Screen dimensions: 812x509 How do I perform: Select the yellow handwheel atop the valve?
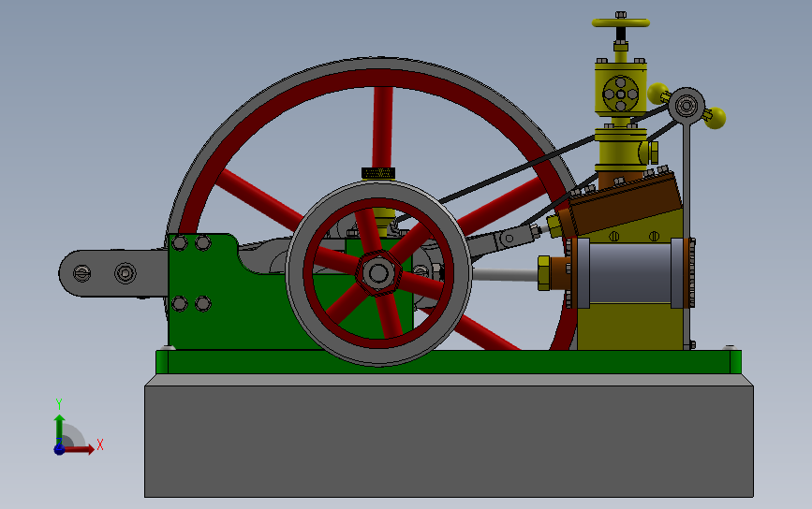620,22
